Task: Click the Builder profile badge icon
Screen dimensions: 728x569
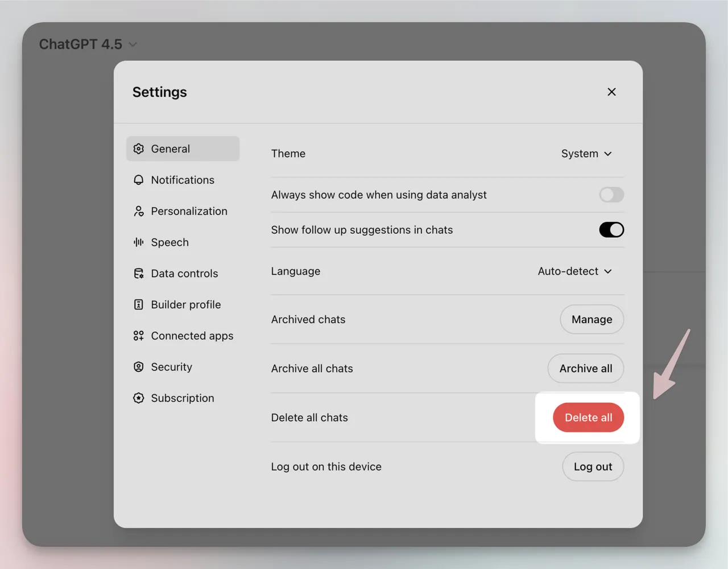Action: click(x=139, y=304)
